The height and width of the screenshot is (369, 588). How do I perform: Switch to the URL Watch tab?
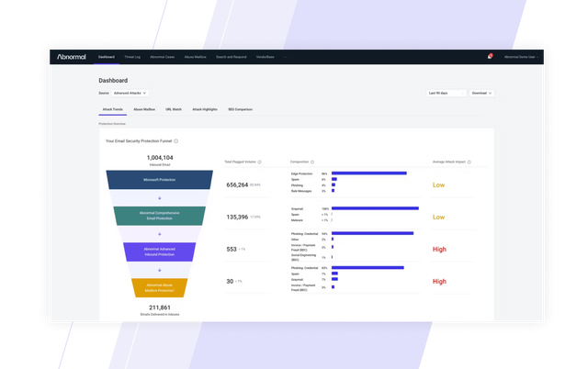(174, 109)
